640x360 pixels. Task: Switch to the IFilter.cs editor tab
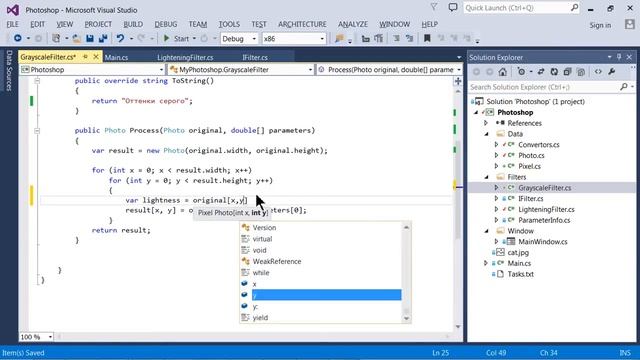[255, 58]
